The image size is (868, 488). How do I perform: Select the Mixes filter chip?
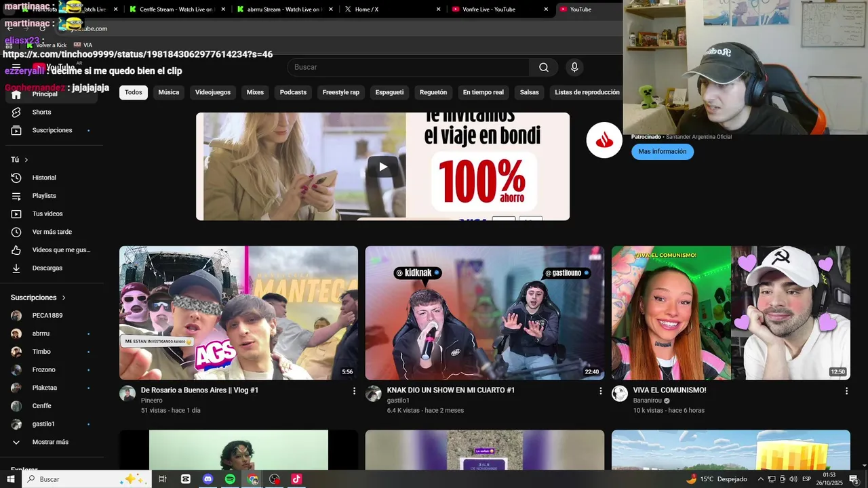tap(255, 92)
